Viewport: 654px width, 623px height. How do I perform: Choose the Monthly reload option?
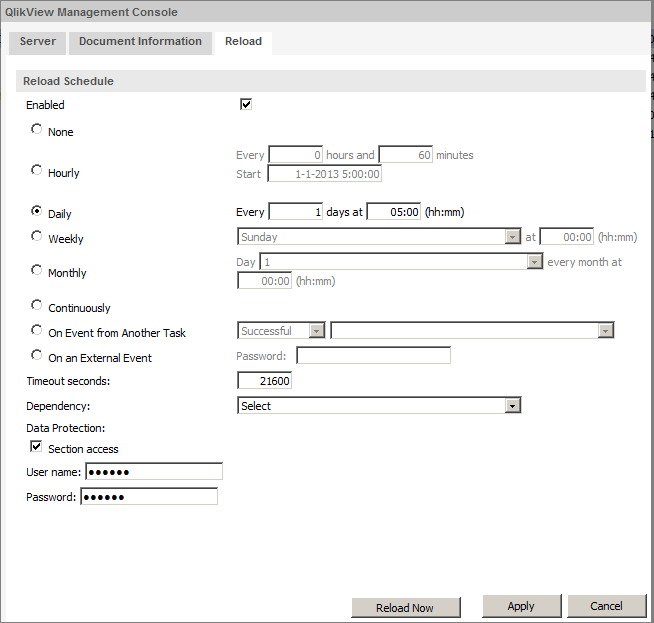37,271
